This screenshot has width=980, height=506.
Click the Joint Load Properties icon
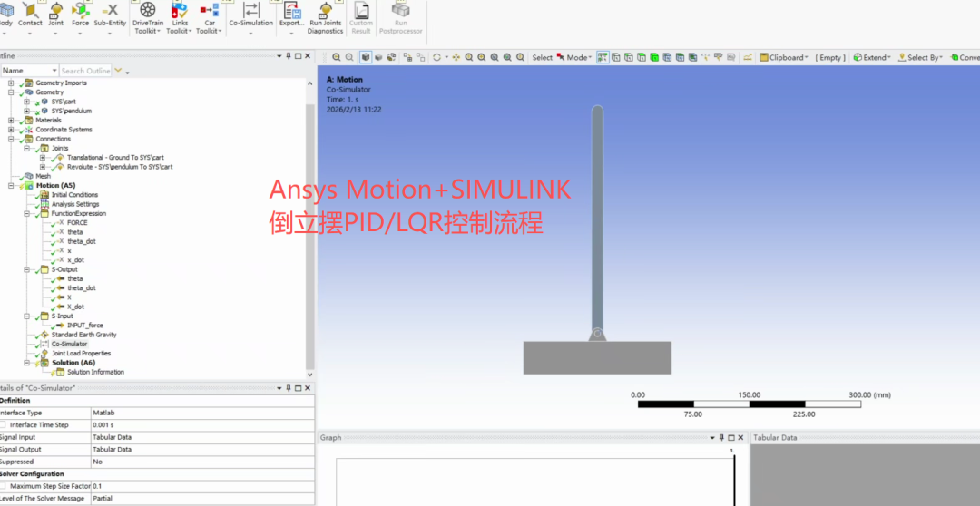click(44, 354)
